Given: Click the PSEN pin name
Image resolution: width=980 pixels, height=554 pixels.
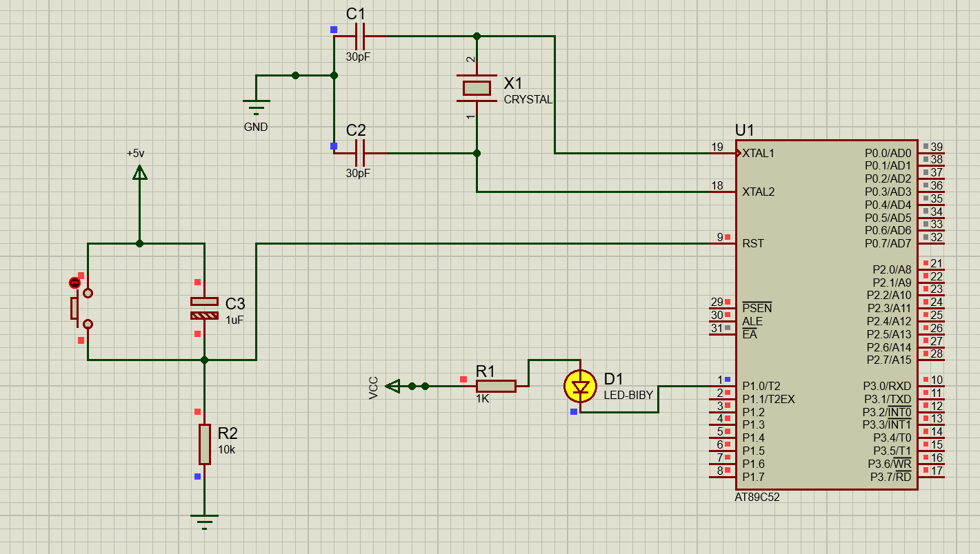Looking at the screenshot, I should click(757, 308).
